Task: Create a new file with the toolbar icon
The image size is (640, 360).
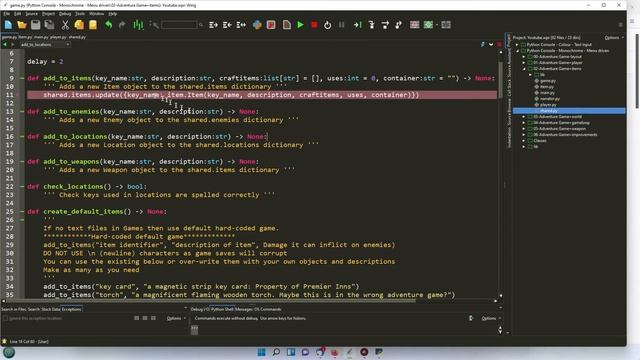Action: 8,25
